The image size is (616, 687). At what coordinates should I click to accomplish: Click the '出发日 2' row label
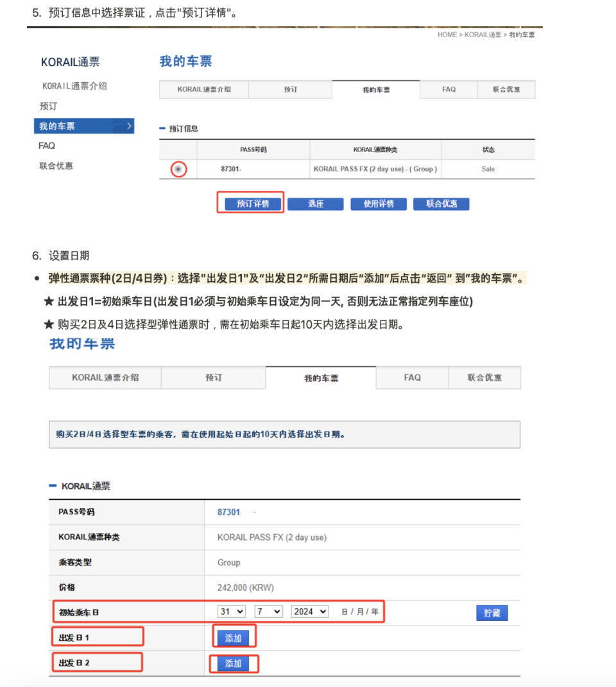point(74,663)
